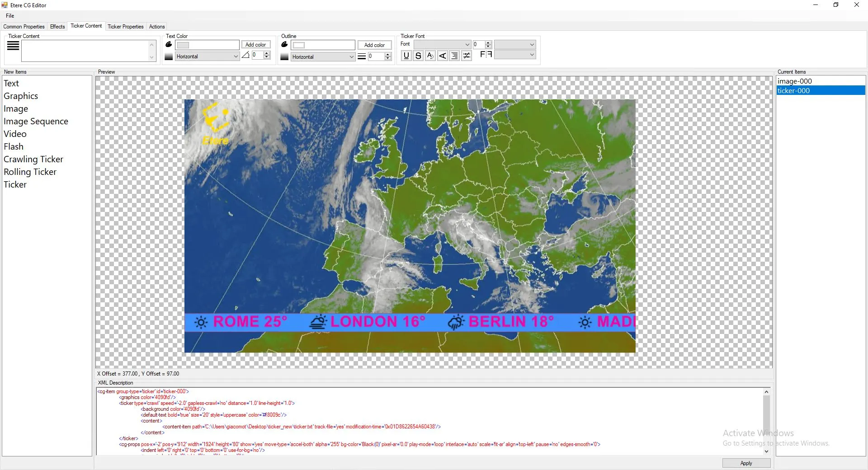Open the File menu

[10, 16]
